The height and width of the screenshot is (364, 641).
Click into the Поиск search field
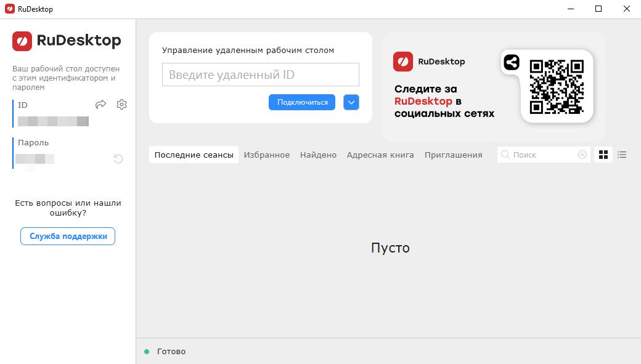tap(542, 155)
